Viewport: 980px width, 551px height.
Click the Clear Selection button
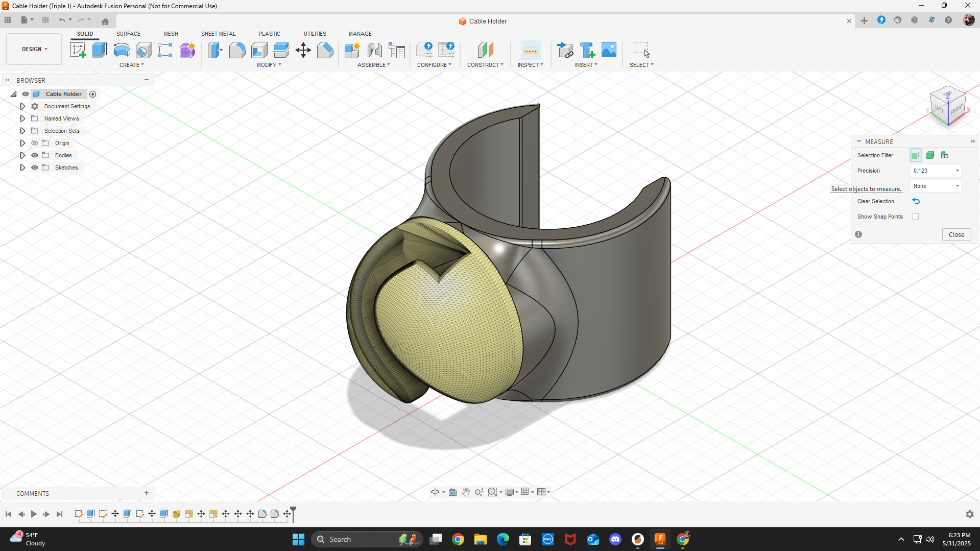pos(916,201)
